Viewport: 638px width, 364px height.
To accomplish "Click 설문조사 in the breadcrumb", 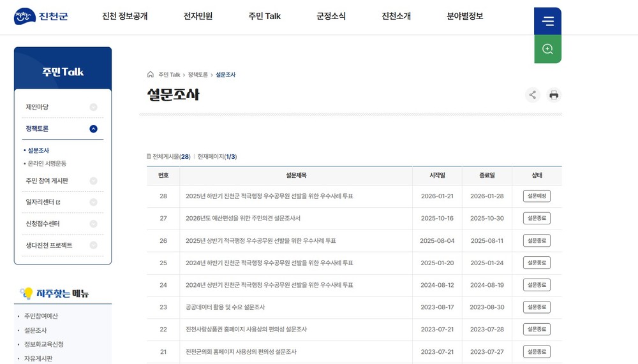I will 225,75.
